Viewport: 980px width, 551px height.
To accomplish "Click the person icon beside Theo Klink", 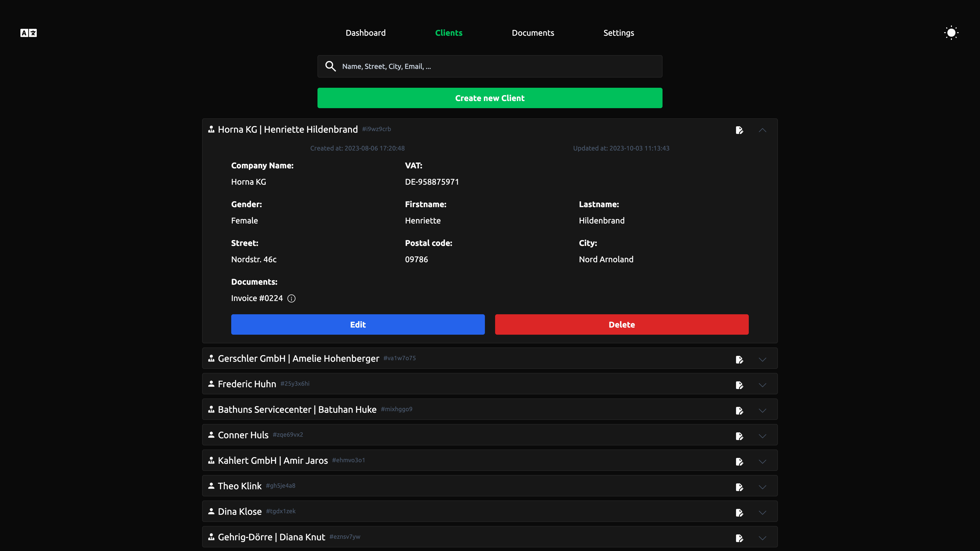I will [211, 486].
